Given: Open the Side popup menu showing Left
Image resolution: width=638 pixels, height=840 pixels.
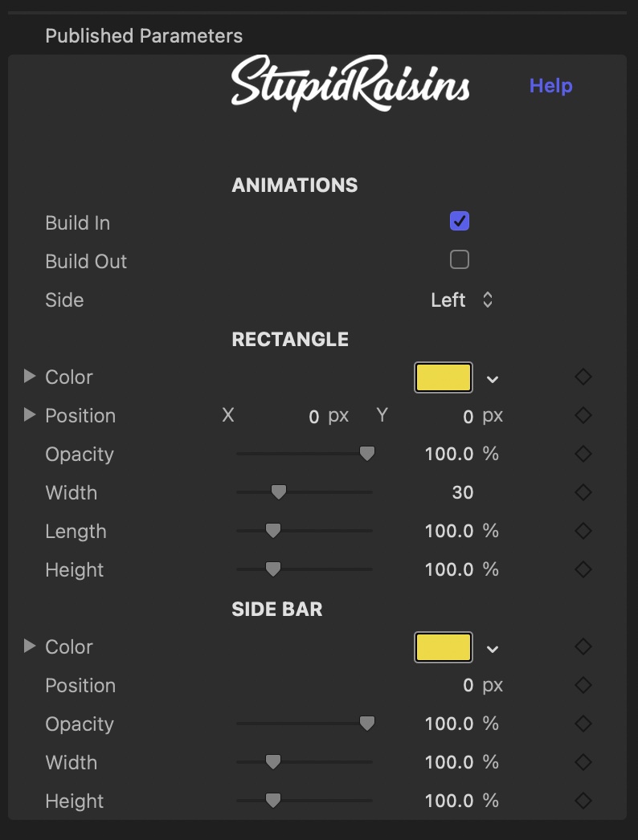Looking at the screenshot, I should (461, 300).
